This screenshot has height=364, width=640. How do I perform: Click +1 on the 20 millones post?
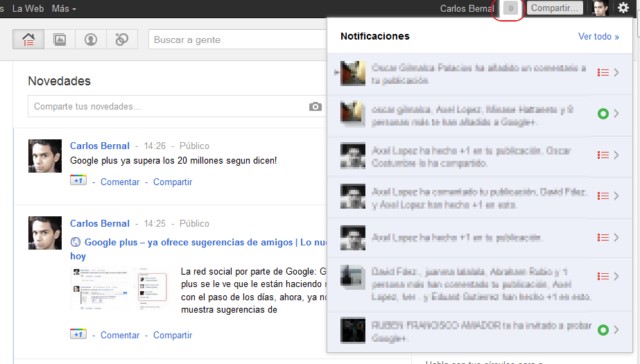pyautogui.click(x=78, y=180)
